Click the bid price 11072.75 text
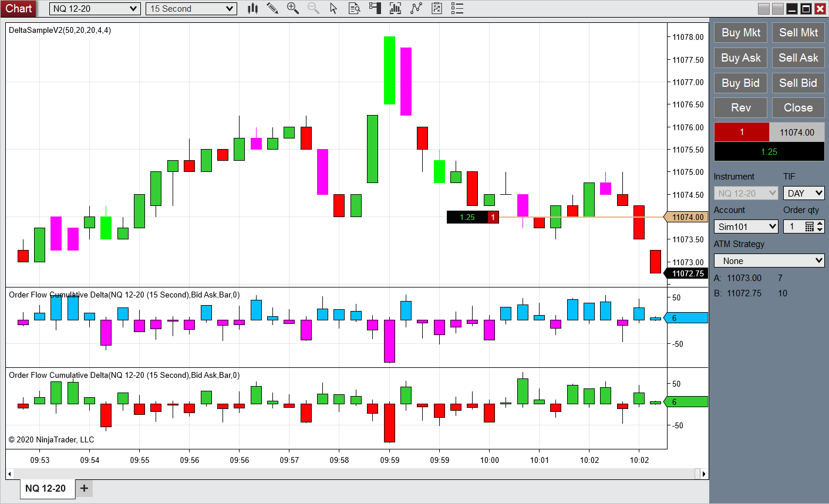The width and height of the screenshot is (829, 504). (744, 293)
